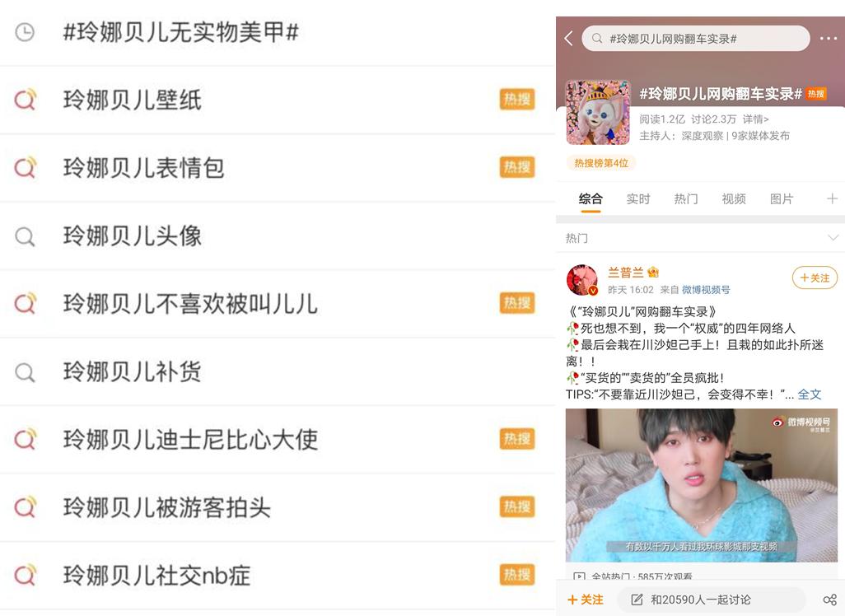Open 详情 details arrow under topic title
Viewport: 845px width, 616px height.
[755, 119]
